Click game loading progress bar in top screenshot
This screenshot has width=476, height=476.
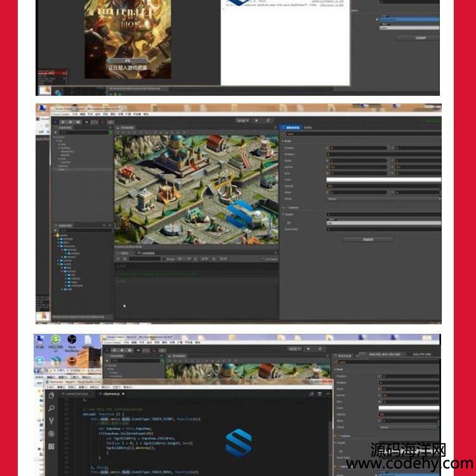click(128, 61)
